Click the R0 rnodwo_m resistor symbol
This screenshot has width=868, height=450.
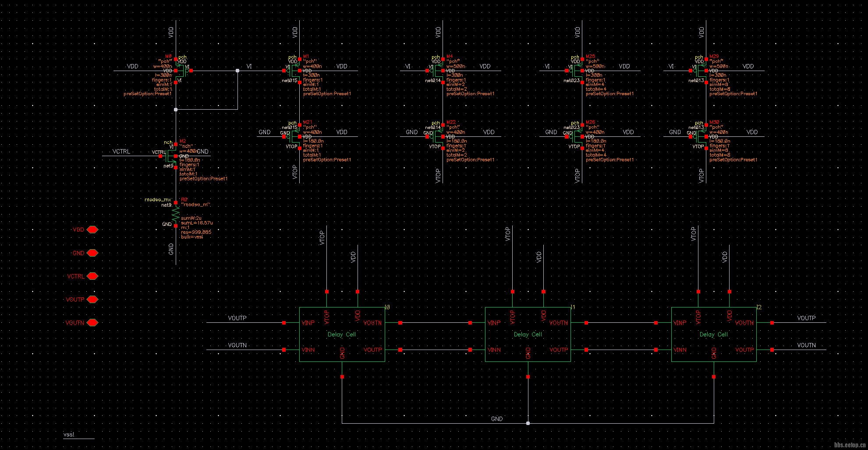coord(176,214)
